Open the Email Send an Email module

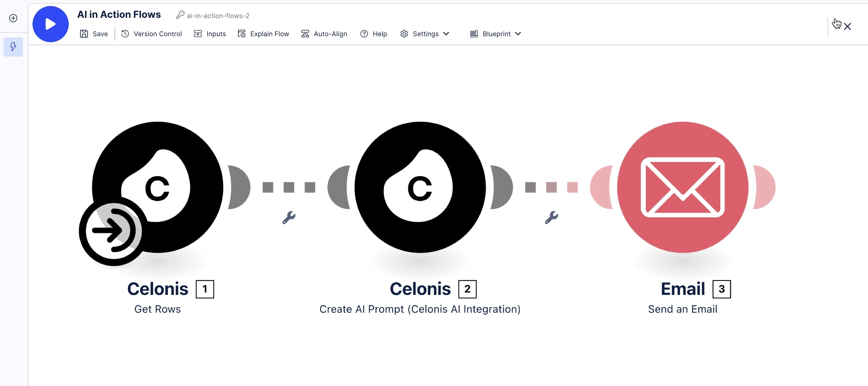pyautogui.click(x=683, y=187)
